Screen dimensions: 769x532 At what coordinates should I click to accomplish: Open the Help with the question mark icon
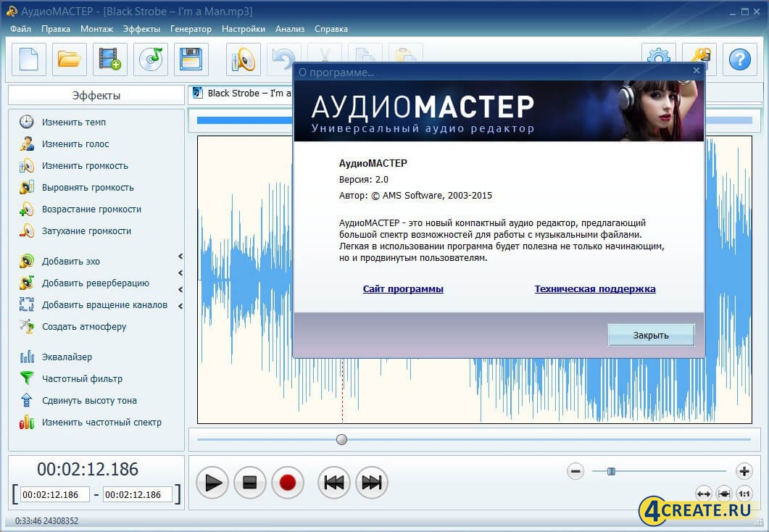point(738,59)
